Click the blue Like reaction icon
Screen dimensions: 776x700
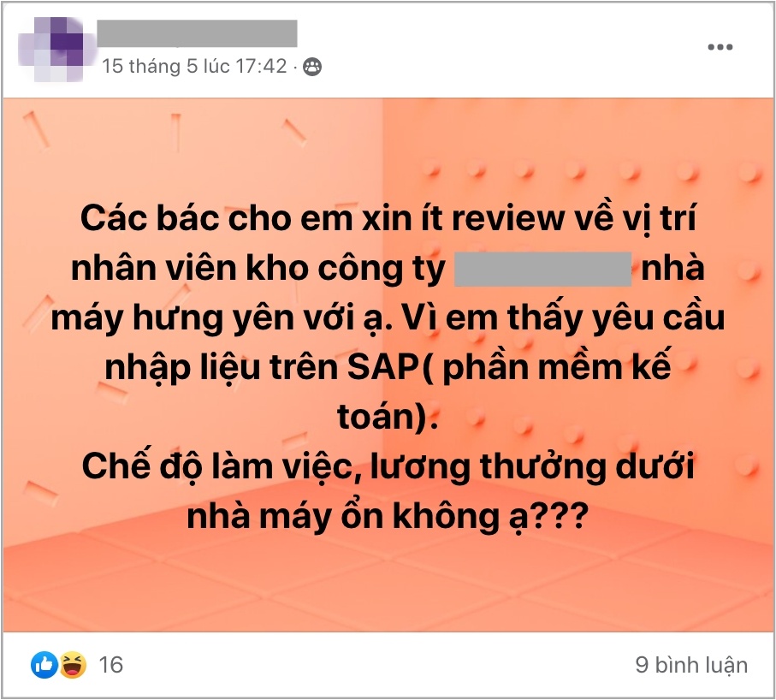44,665
